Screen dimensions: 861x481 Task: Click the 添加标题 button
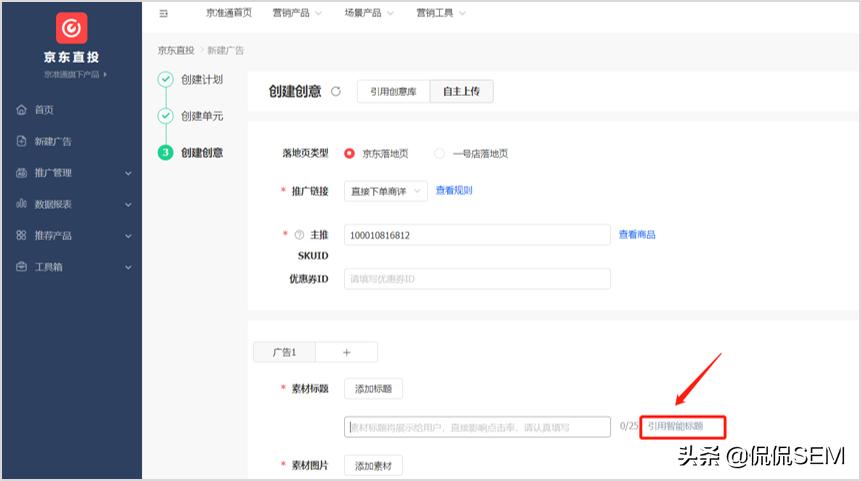(x=373, y=389)
